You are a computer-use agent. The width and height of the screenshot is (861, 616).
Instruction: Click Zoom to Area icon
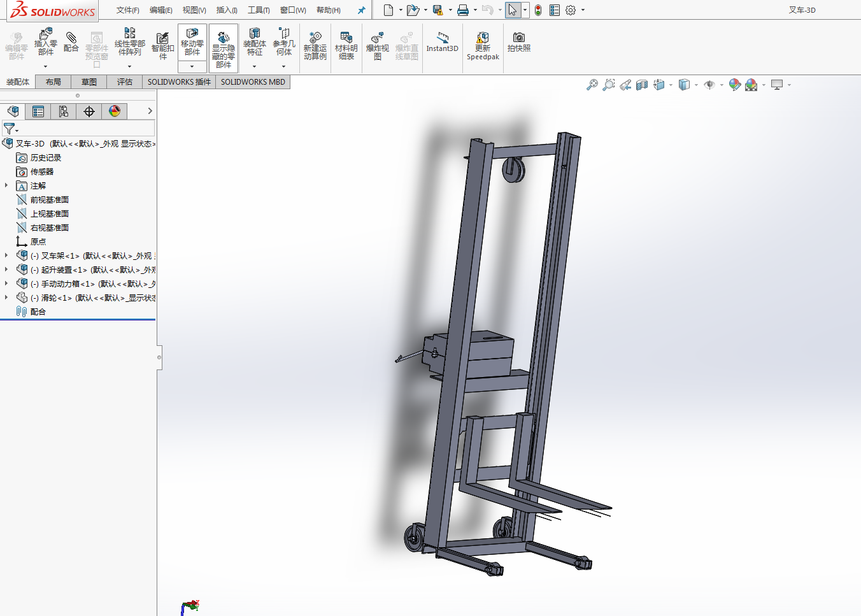pyautogui.click(x=609, y=85)
